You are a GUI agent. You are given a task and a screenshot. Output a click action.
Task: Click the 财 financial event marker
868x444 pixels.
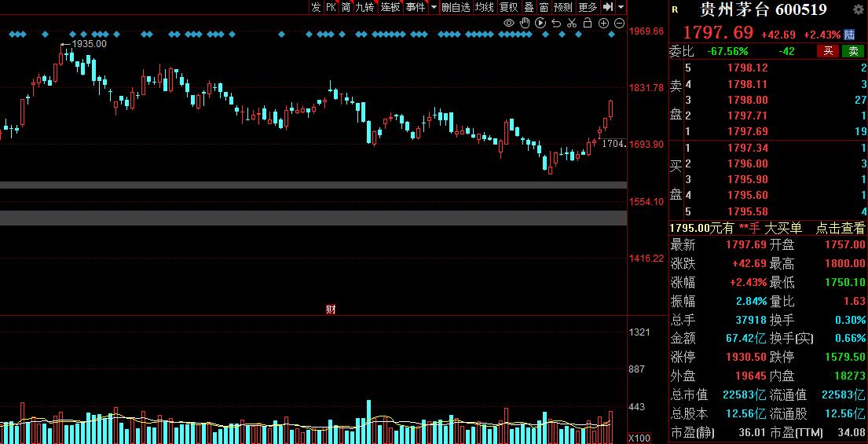331,310
